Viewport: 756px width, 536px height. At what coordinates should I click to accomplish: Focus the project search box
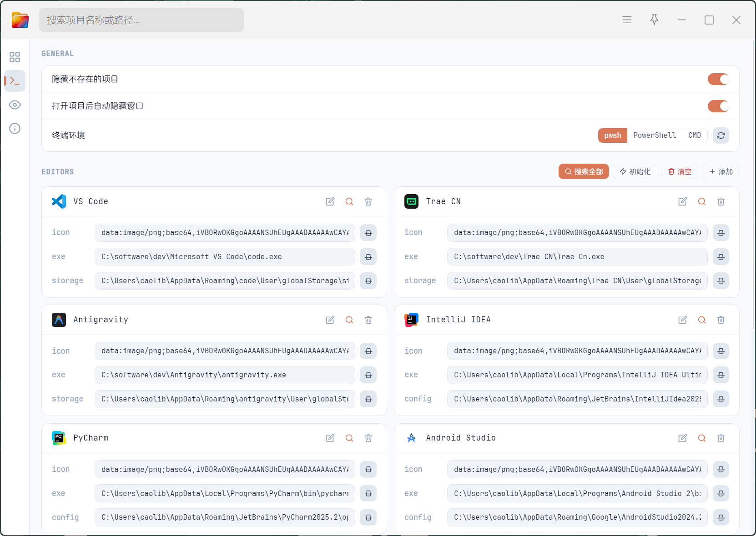tap(141, 20)
